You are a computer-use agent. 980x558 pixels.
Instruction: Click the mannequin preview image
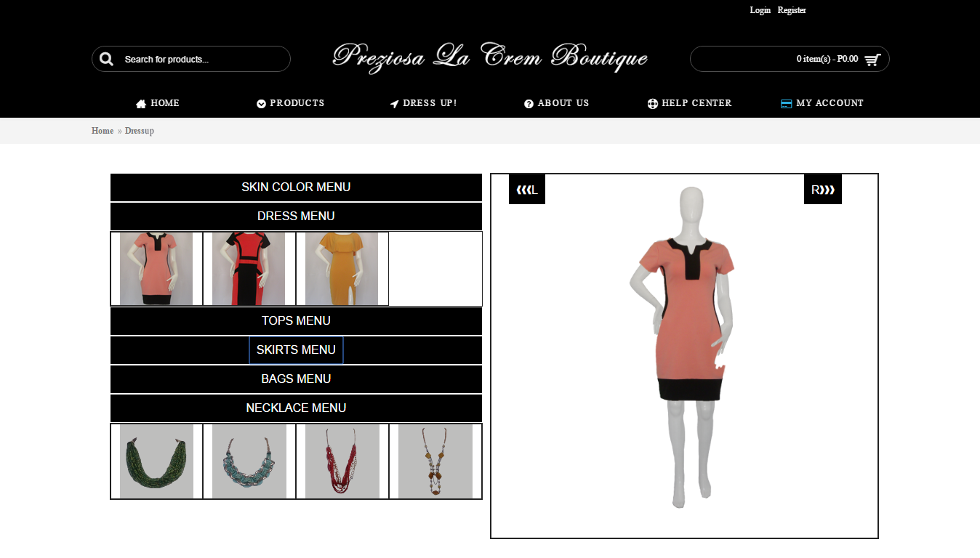click(683, 349)
